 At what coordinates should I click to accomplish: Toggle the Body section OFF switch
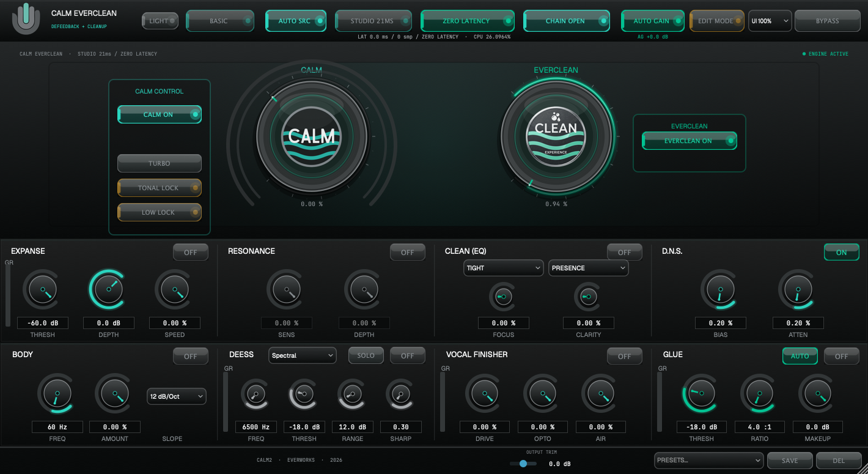click(x=191, y=356)
